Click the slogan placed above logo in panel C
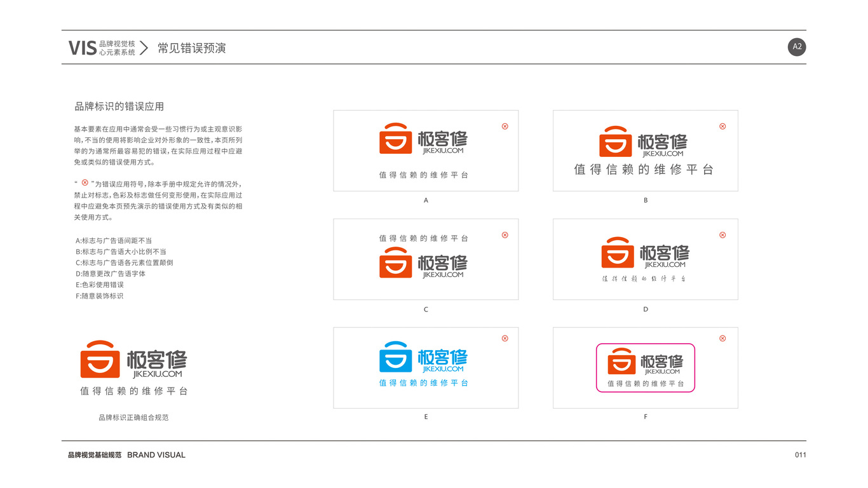Viewport: 868px width, 488px height. (x=424, y=238)
